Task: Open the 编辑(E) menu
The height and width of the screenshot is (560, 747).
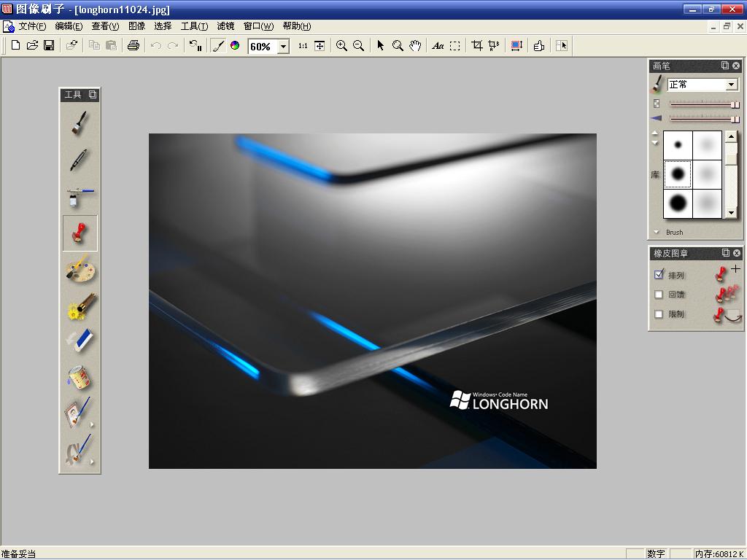Action: coord(69,26)
